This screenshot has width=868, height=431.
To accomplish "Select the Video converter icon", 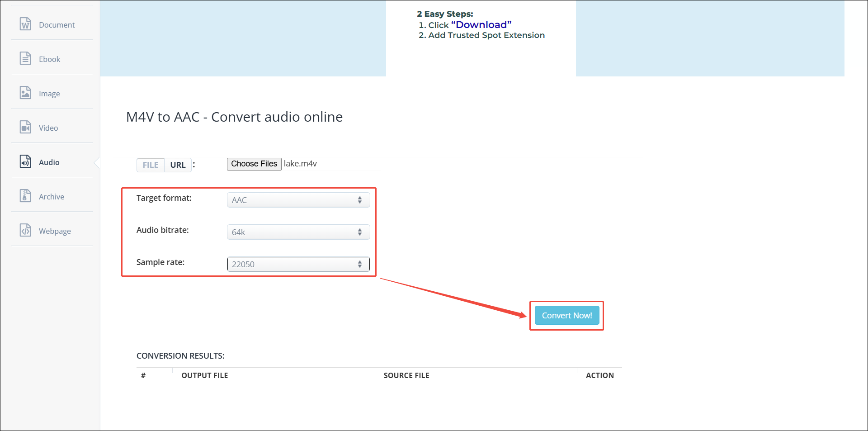I will tap(25, 127).
